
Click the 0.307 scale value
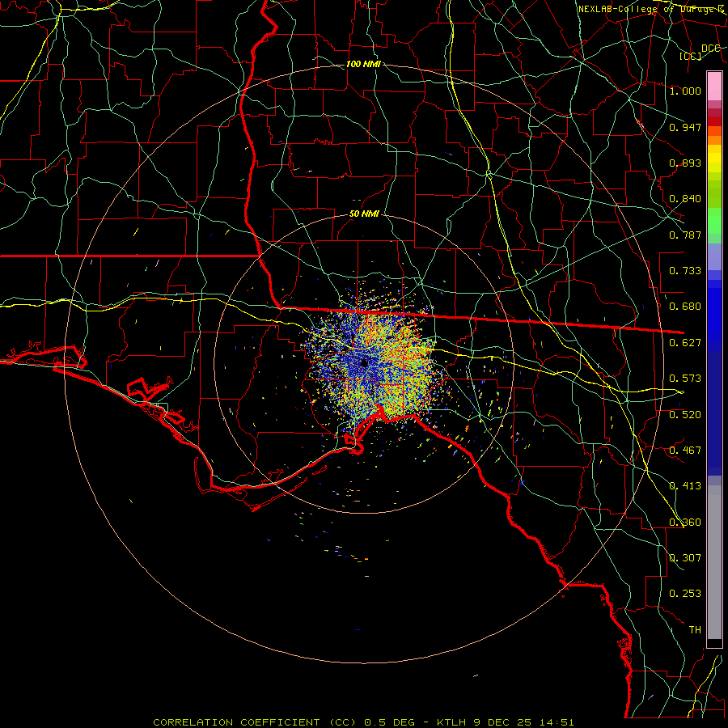[x=685, y=558]
